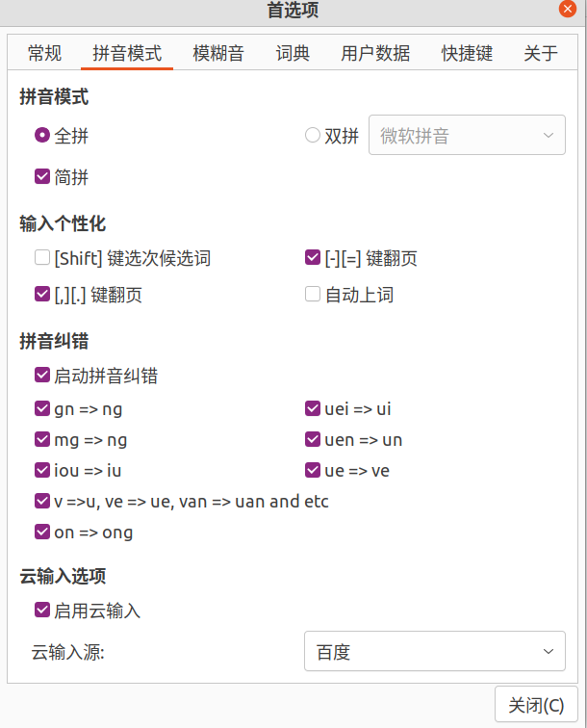Click the 关闭(C) button
Screen dimensions: 587x728
[x=536, y=705]
